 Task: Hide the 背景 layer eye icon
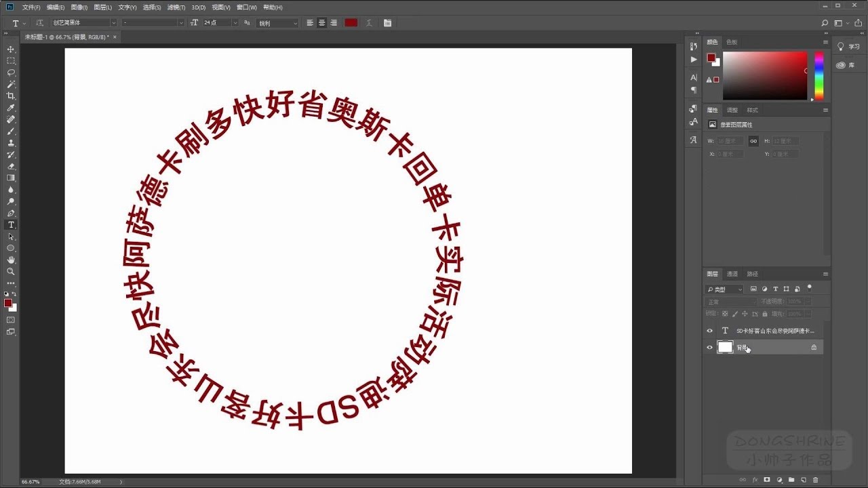[710, 347]
